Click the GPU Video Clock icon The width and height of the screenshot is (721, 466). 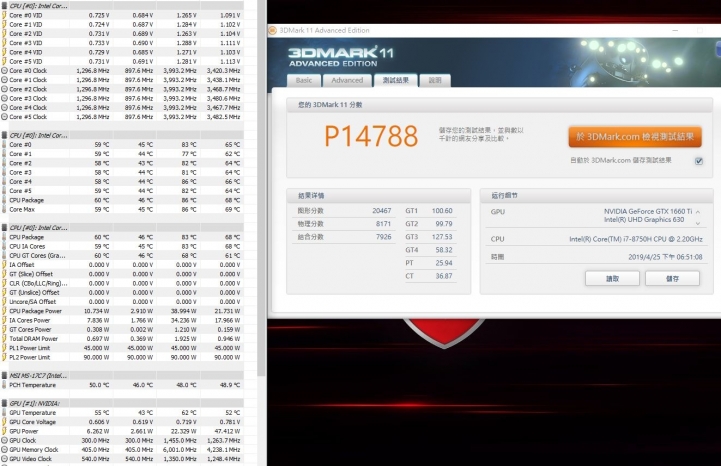(4, 459)
